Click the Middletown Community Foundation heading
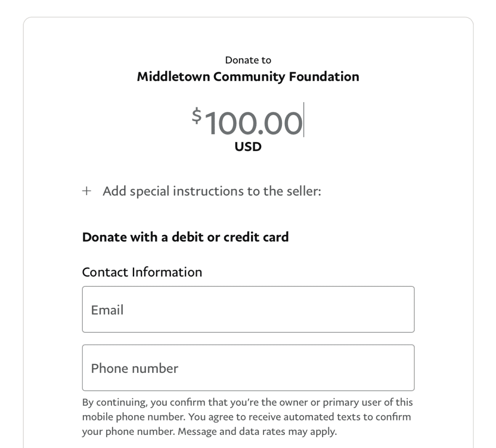 (x=248, y=77)
